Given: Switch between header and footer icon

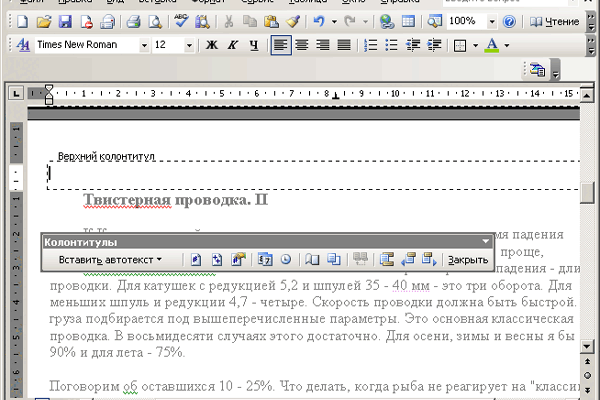Looking at the screenshot, I should click(386, 260).
